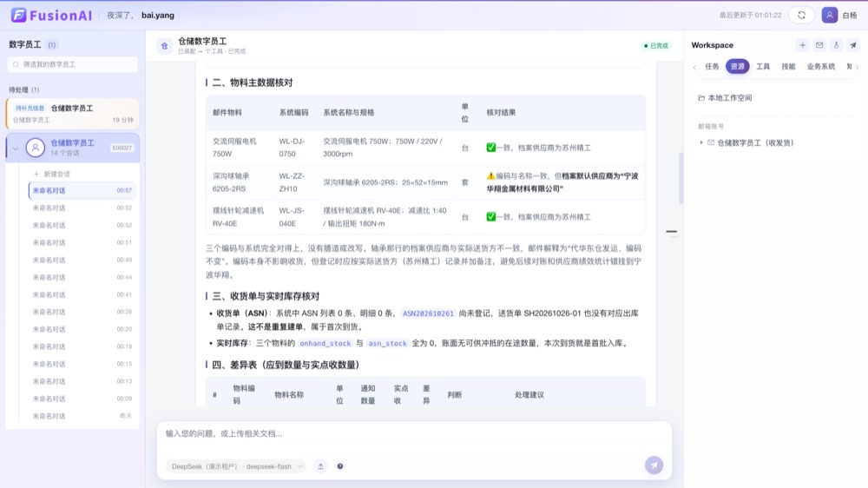Expand 仓储数字员工（收发货）mailbox tree arrow
Viewport: 868px width, 488px height.
point(701,142)
